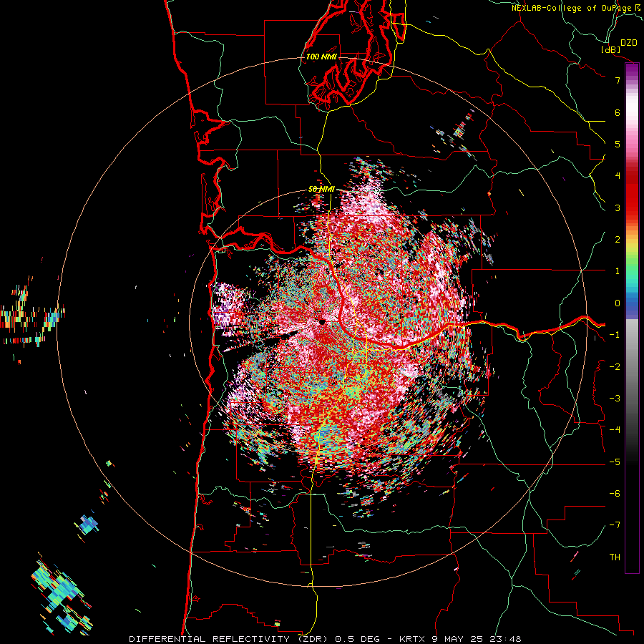This screenshot has width=644, height=644.
Task: Click the black radar site dot at center
Action: coord(323,323)
